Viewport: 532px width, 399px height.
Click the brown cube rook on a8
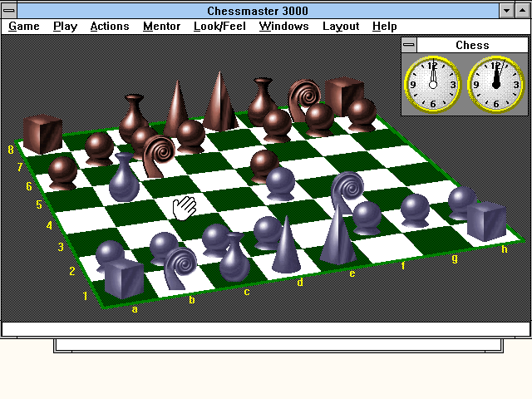click(x=42, y=135)
